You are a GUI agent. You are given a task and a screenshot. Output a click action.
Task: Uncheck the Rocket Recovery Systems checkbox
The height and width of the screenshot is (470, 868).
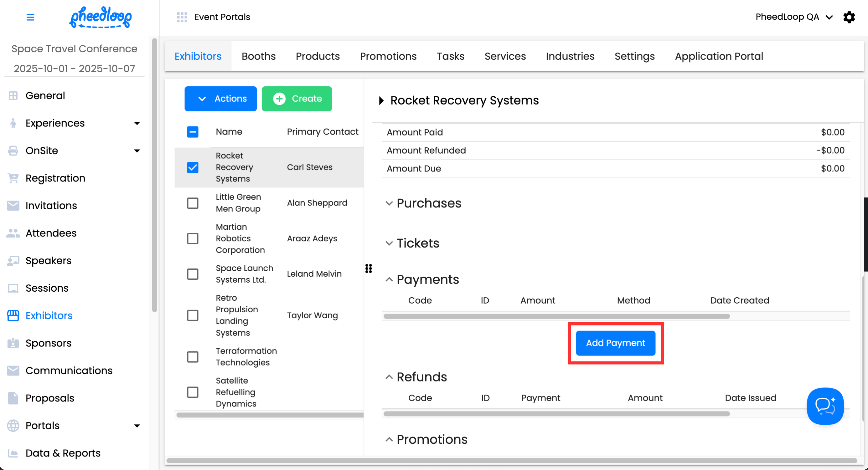193,167
